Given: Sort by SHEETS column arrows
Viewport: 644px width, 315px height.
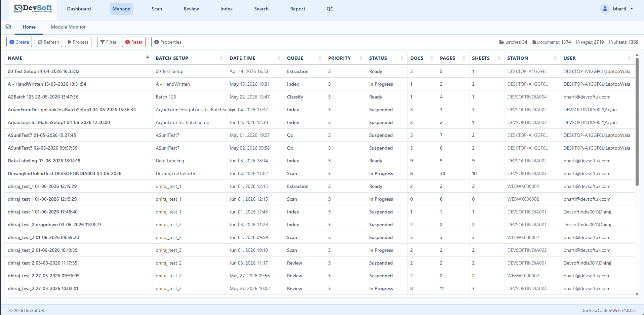Looking at the screenshot, I should [499, 58].
